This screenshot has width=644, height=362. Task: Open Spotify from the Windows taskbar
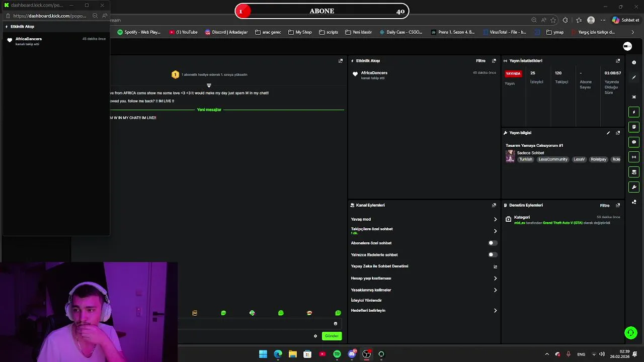[337, 354]
